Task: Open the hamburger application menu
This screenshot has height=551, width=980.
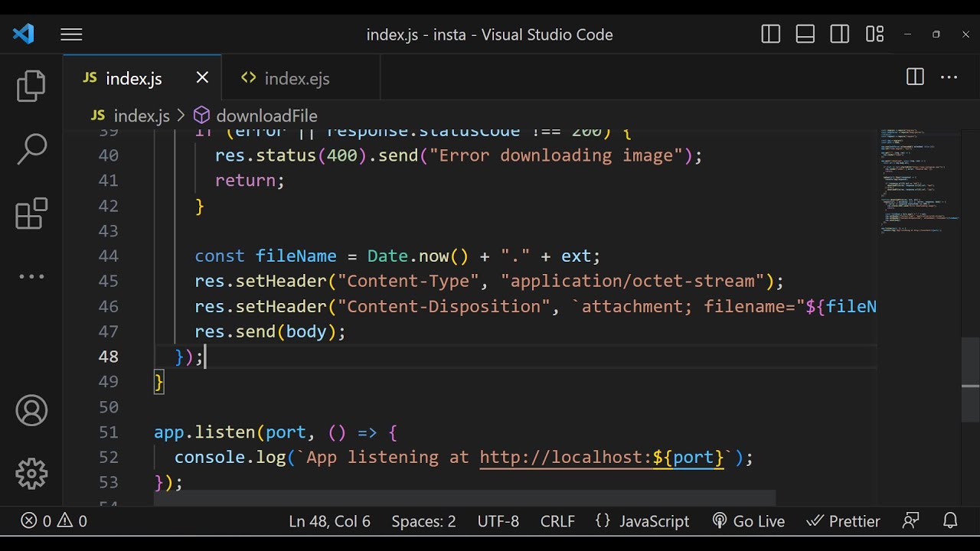Action: click(x=71, y=34)
